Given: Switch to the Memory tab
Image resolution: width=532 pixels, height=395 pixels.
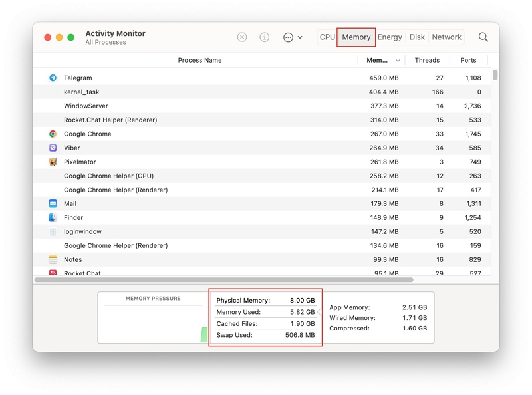Looking at the screenshot, I should (x=356, y=37).
